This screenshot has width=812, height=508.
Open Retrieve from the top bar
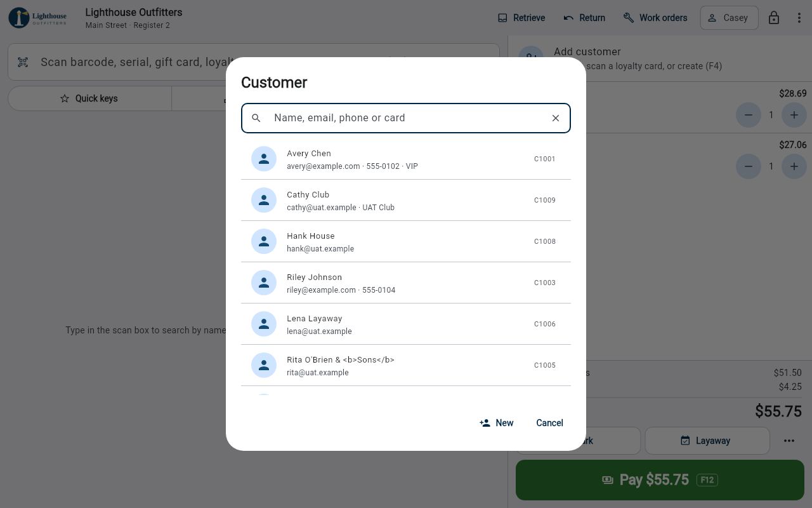pos(521,18)
